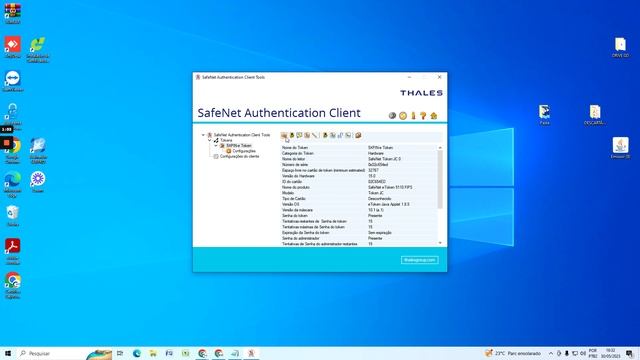The height and width of the screenshot is (360, 640).
Task: Click the Change Administrator Password toolbar icon
Action: (x=333, y=135)
